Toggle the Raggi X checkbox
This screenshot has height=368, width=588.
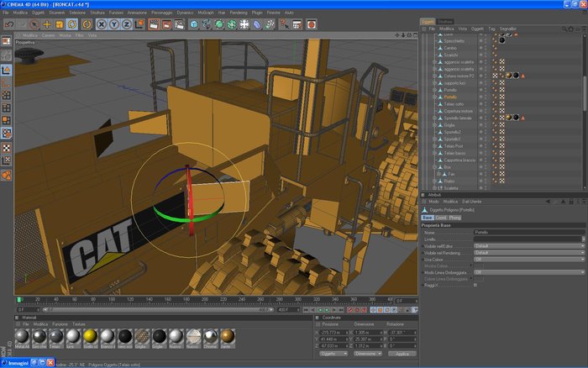point(475,285)
